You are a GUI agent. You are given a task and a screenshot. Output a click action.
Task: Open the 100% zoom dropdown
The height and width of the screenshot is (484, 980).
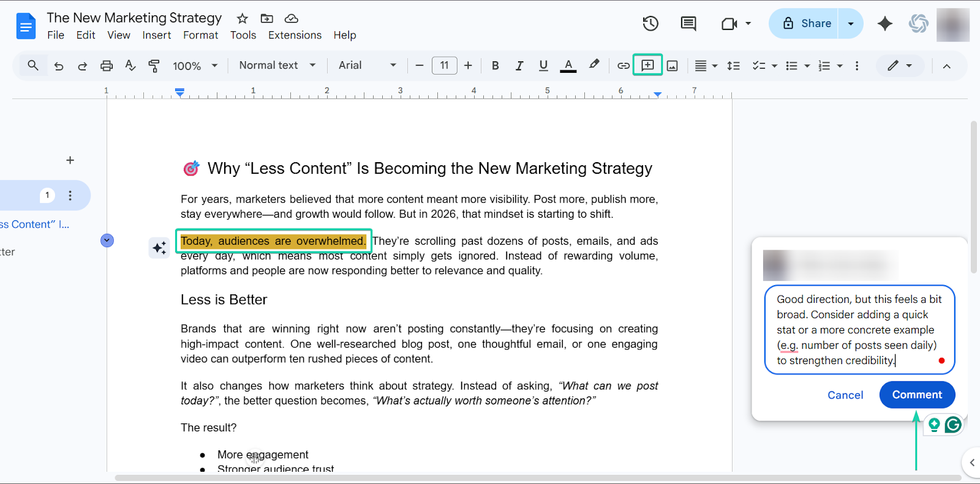195,65
